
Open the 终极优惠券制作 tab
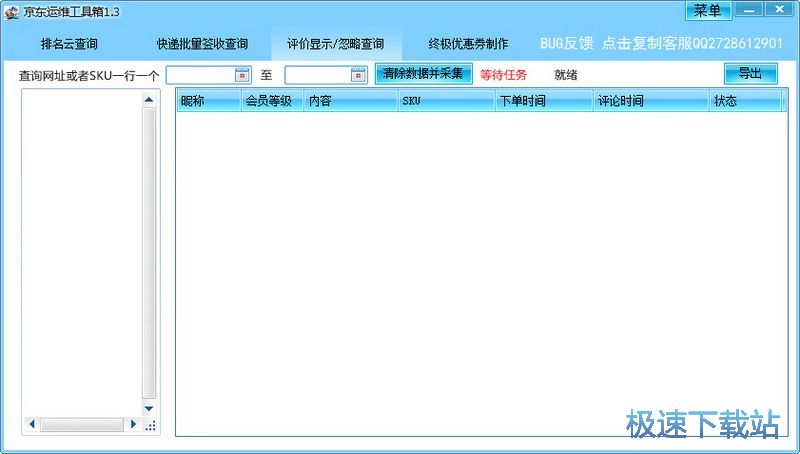(x=468, y=44)
